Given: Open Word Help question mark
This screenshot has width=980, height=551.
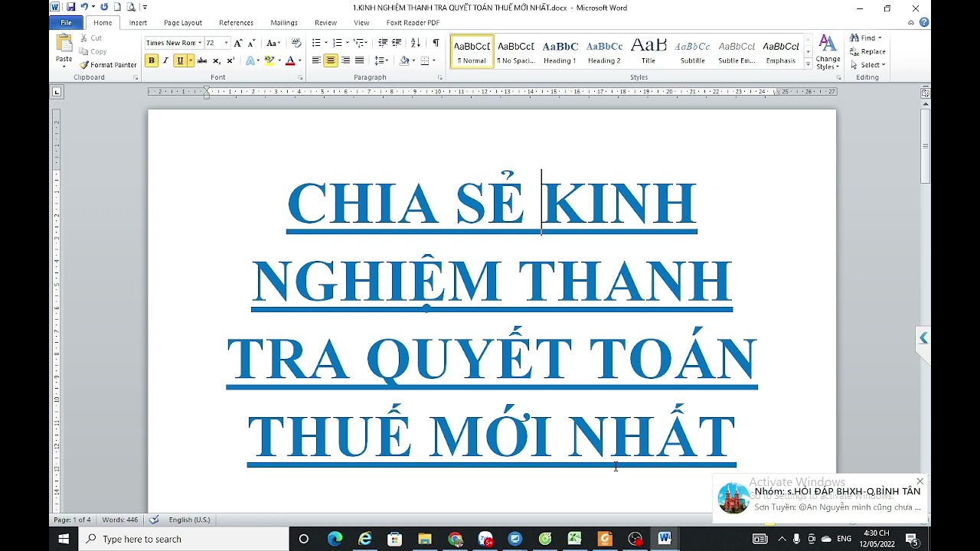Looking at the screenshot, I should point(924,23).
